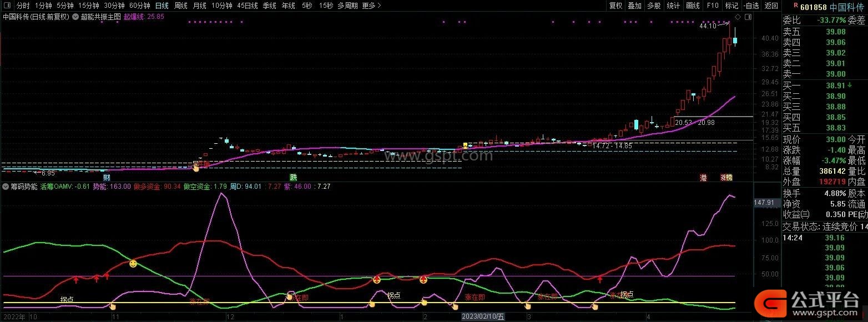Click the 卖一 ask price 39.00
868x322 pixels.
(x=836, y=74)
